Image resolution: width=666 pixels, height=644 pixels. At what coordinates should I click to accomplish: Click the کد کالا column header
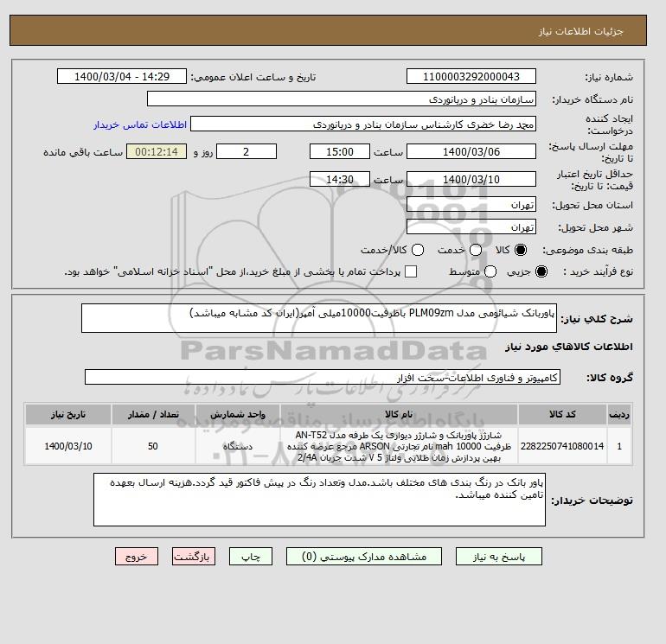coord(562,414)
